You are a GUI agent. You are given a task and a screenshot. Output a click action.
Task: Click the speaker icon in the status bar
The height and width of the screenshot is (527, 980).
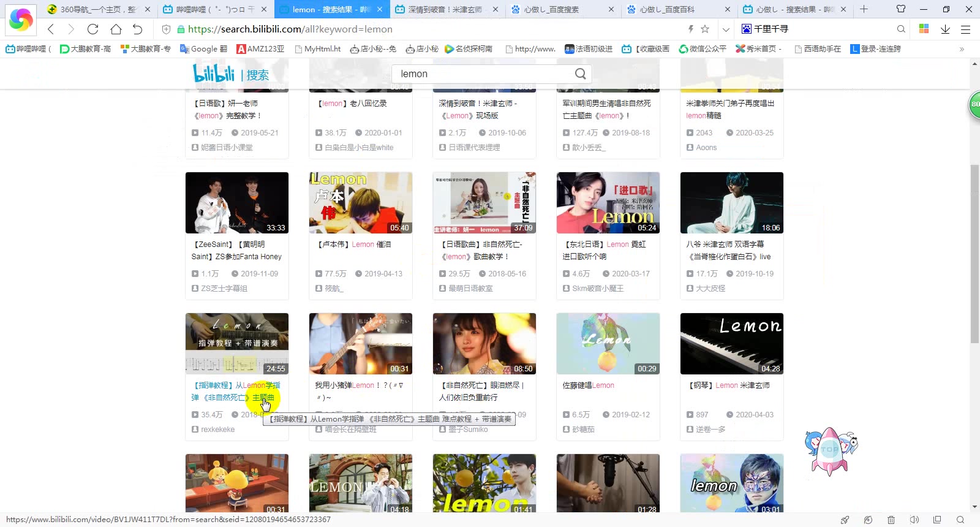click(x=914, y=520)
